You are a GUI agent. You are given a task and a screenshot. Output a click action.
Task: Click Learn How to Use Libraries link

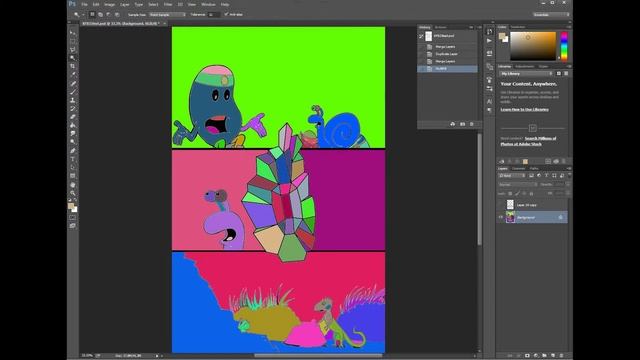click(x=524, y=109)
